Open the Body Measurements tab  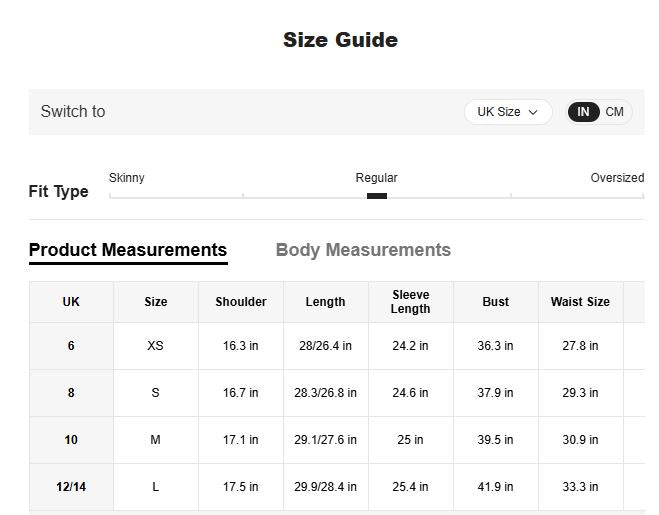[363, 250]
